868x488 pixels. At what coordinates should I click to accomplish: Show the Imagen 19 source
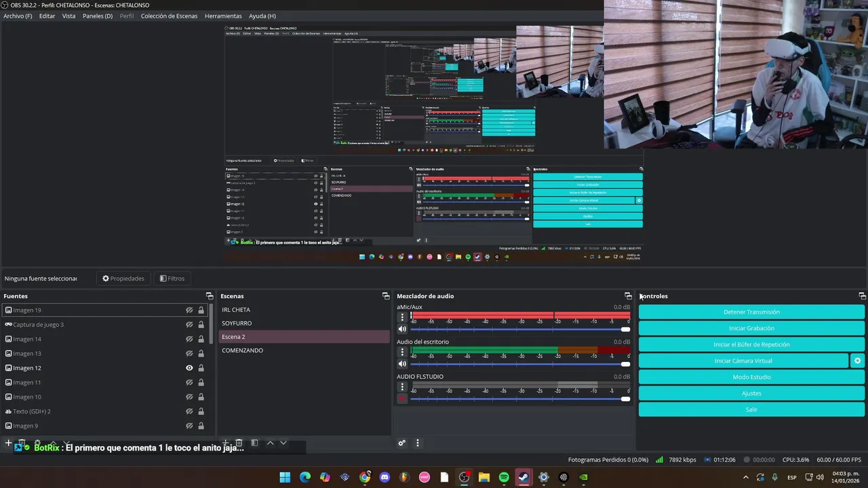tap(189, 310)
